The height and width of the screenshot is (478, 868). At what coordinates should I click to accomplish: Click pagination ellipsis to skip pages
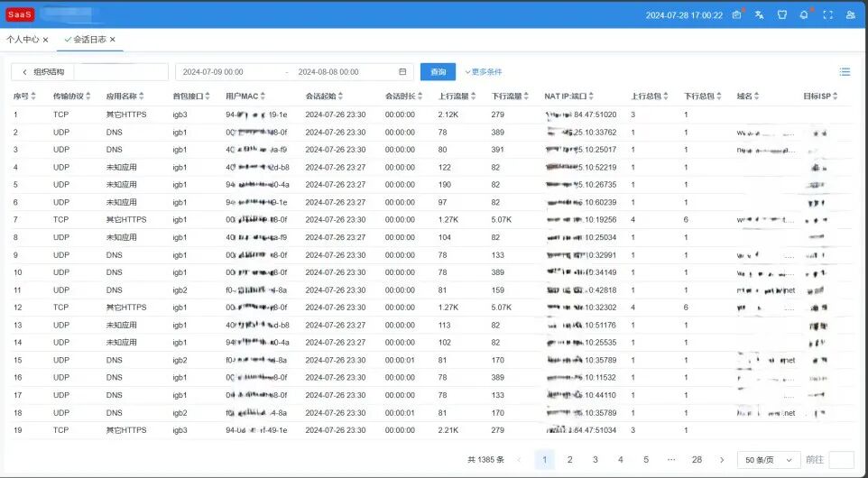tap(671, 460)
